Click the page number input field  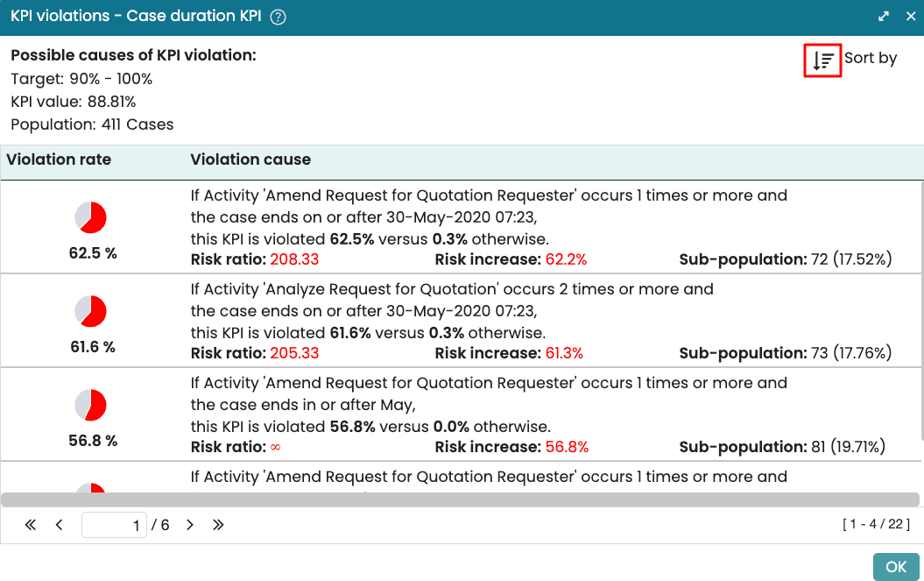[x=114, y=525]
